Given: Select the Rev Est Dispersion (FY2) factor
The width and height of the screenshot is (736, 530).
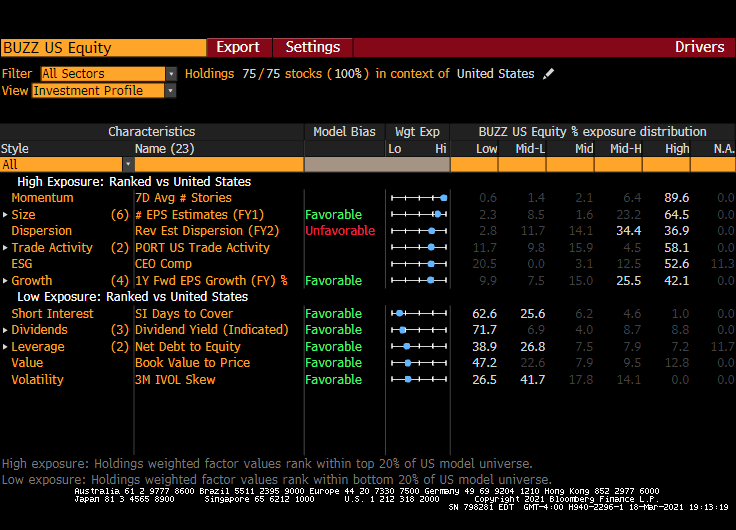Looking at the screenshot, I should click(204, 231).
